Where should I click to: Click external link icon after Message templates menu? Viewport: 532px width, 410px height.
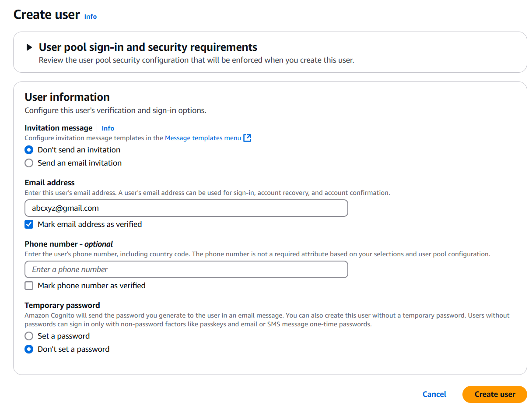[248, 138]
